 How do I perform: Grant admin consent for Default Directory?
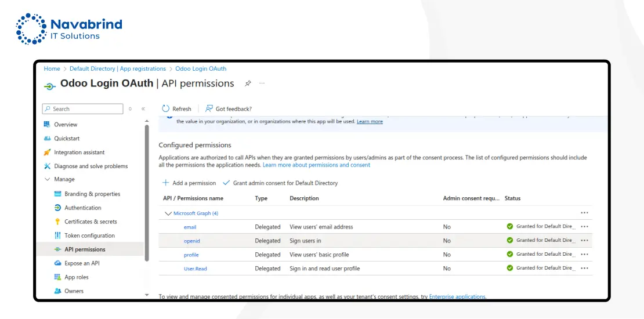280,183
